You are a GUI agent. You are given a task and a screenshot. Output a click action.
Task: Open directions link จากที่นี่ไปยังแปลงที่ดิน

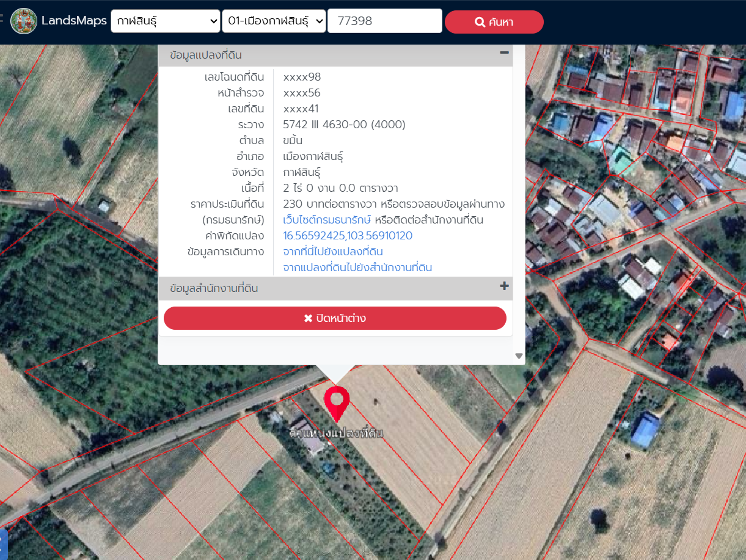coord(333,252)
